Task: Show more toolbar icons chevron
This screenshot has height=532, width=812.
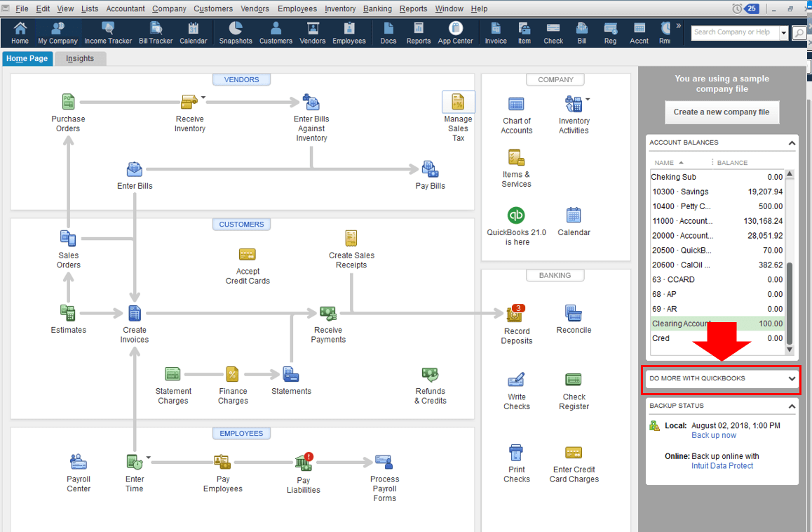Action: tap(678, 25)
